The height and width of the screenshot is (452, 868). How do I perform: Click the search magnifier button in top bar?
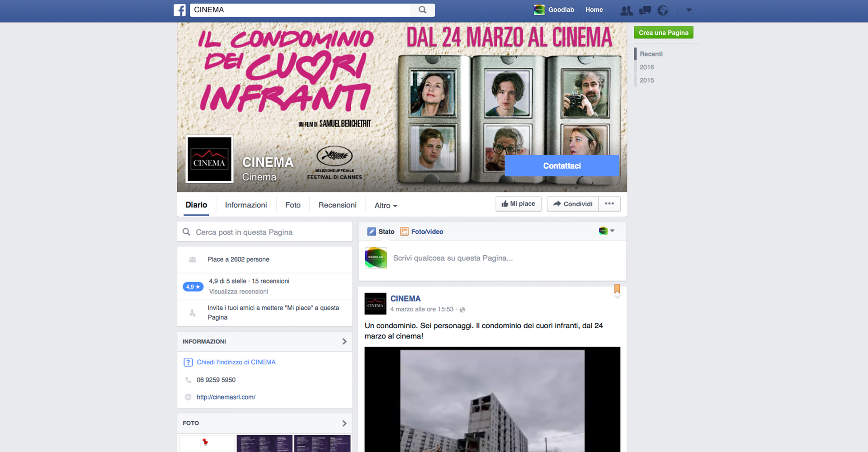pyautogui.click(x=422, y=10)
